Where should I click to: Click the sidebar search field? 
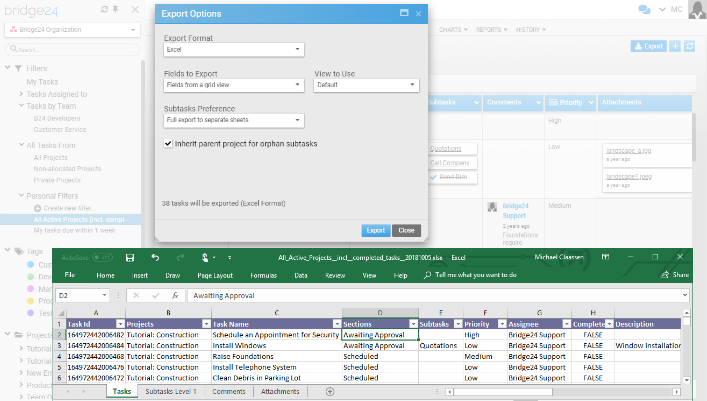pyautogui.click(x=73, y=49)
